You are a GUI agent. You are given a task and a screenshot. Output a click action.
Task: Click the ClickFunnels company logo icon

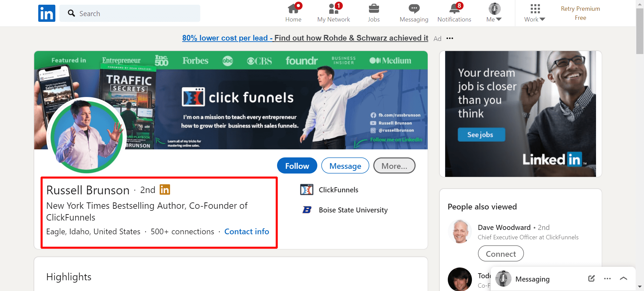click(307, 190)
